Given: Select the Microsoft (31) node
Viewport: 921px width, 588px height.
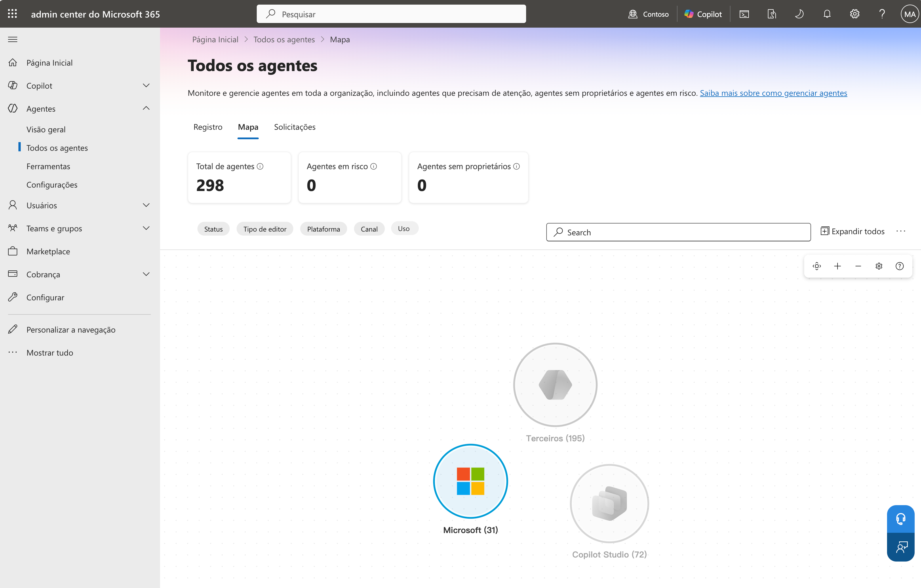Looking at the screenshot, I should (x=471, y=481).
